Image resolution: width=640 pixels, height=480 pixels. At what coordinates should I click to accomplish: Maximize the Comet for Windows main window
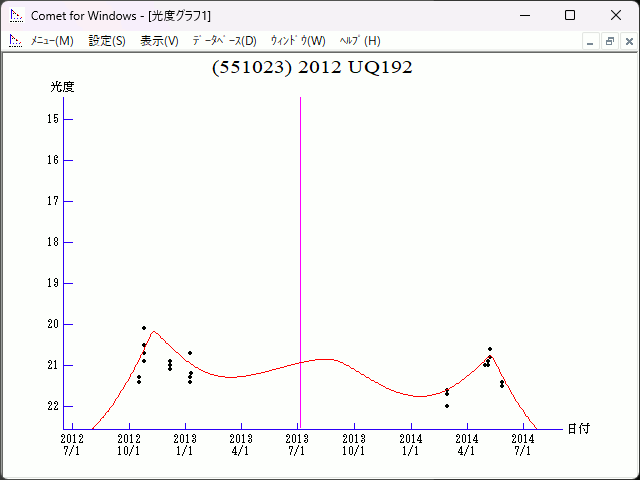[570, 15]
